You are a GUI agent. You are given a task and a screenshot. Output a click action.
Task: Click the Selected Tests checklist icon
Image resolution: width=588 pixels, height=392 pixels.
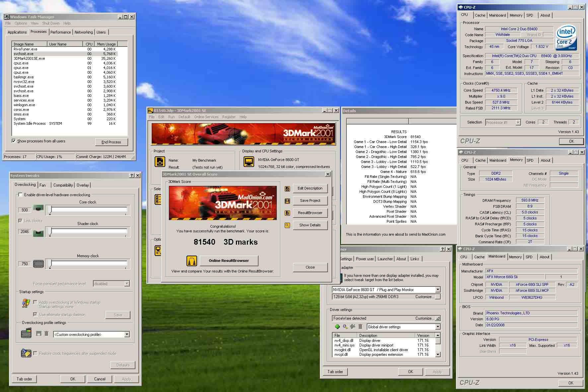(158, 199)
